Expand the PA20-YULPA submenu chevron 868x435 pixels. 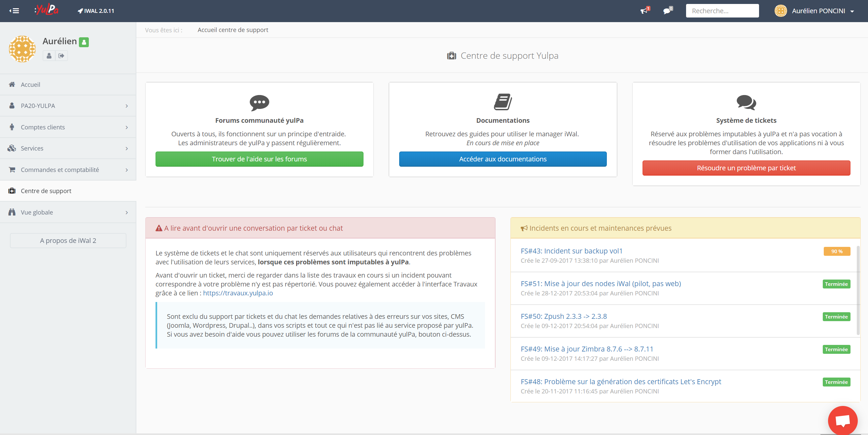(127, 106)
